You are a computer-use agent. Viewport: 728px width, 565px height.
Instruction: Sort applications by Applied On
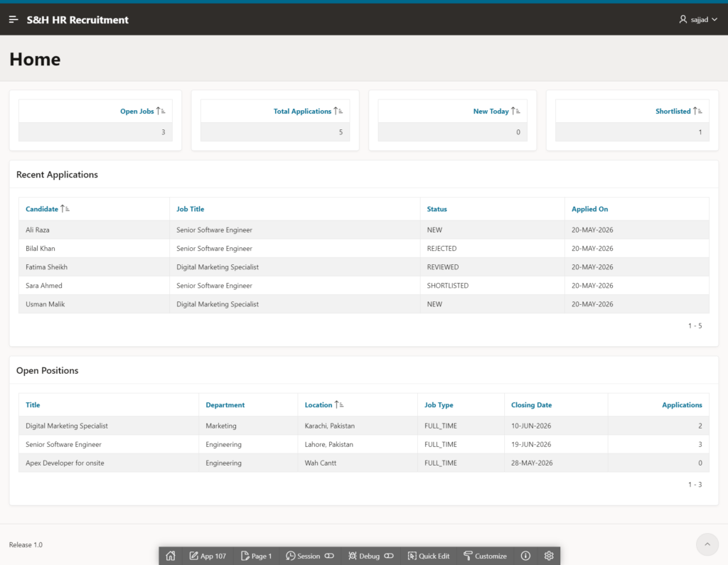[x=589, y=209]
